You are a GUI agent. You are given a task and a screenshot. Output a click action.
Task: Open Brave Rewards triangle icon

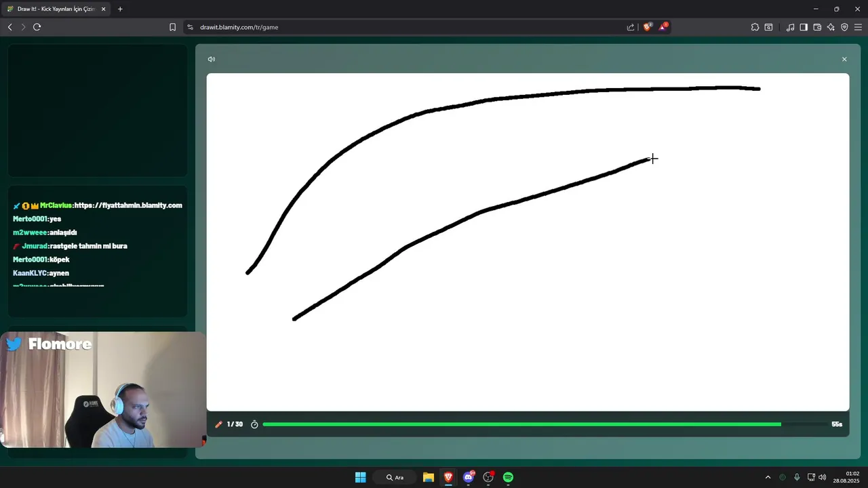coord(663,27)
